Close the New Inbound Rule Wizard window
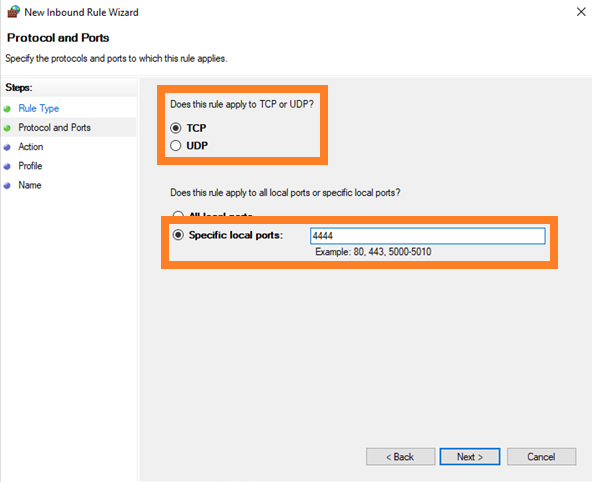 click(x=581, y=12)
